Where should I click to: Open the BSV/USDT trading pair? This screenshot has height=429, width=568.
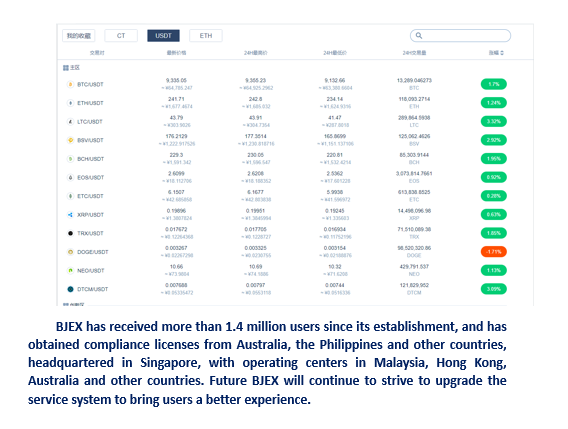90,140
